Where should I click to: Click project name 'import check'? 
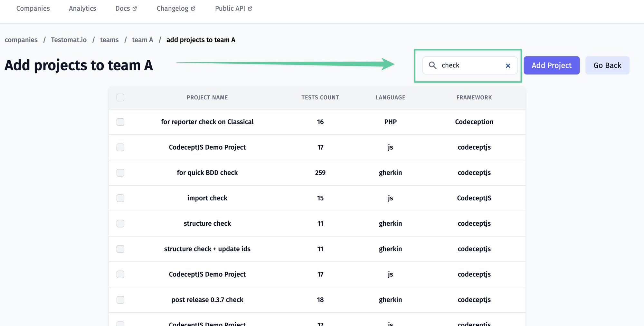click(207, 198)
